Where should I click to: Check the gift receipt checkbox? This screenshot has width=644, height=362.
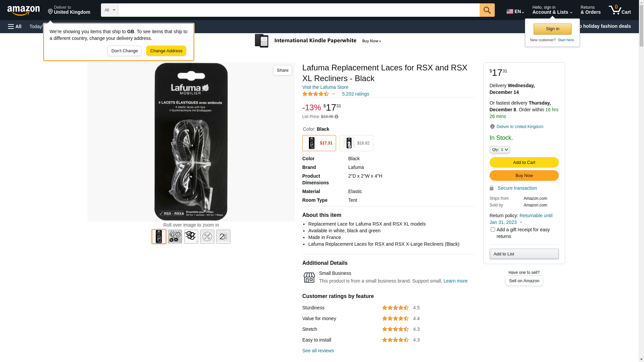(x=493, y=230)
